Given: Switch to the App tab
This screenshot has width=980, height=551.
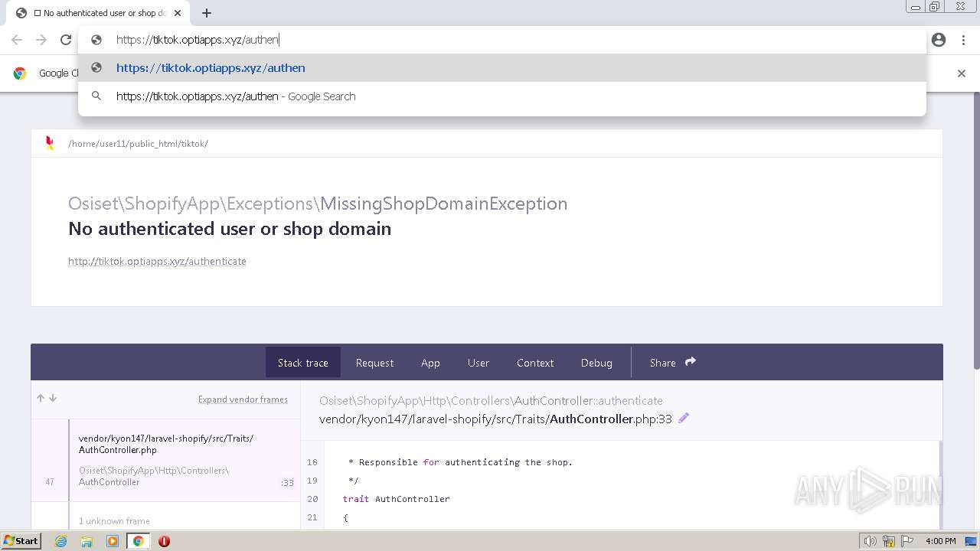Looking at the screenshot, I should pos(430,363).
